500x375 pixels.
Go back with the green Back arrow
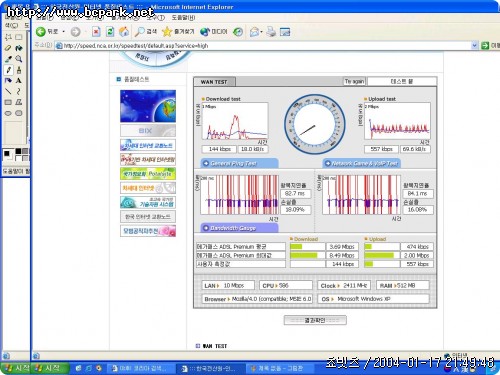pyautogui.click(x=47, y=32)
